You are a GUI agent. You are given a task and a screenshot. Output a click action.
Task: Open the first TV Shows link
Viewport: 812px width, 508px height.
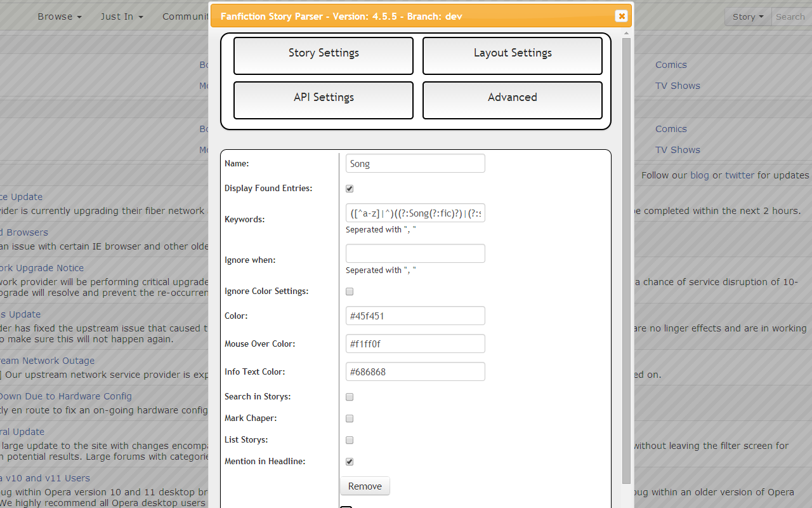tap(678, 86)
